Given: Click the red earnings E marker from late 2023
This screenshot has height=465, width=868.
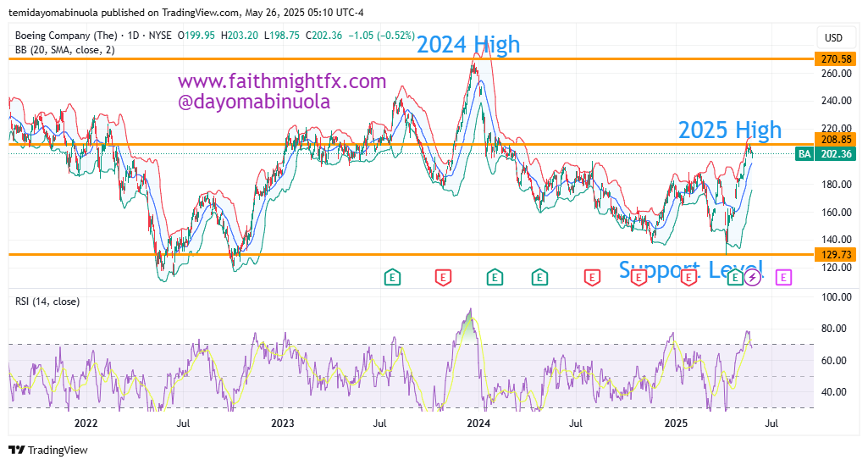Looking at the screenshot, I should coord(443,277).
